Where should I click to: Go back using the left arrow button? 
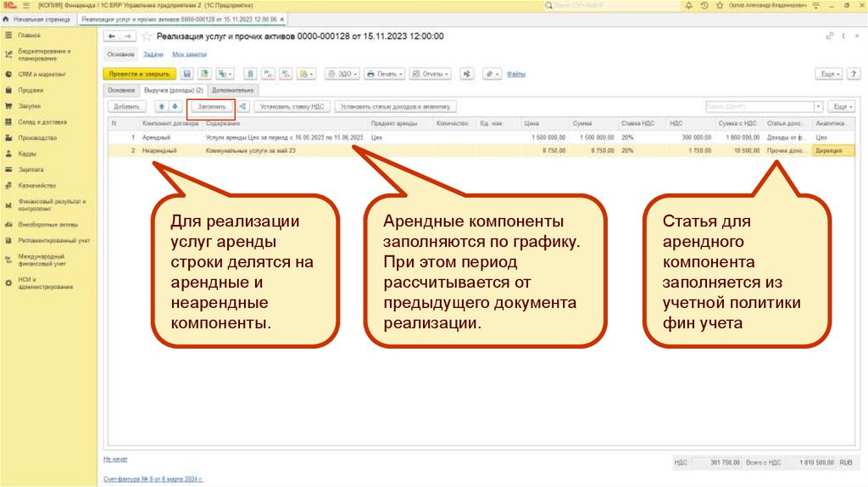pos(110,36)
